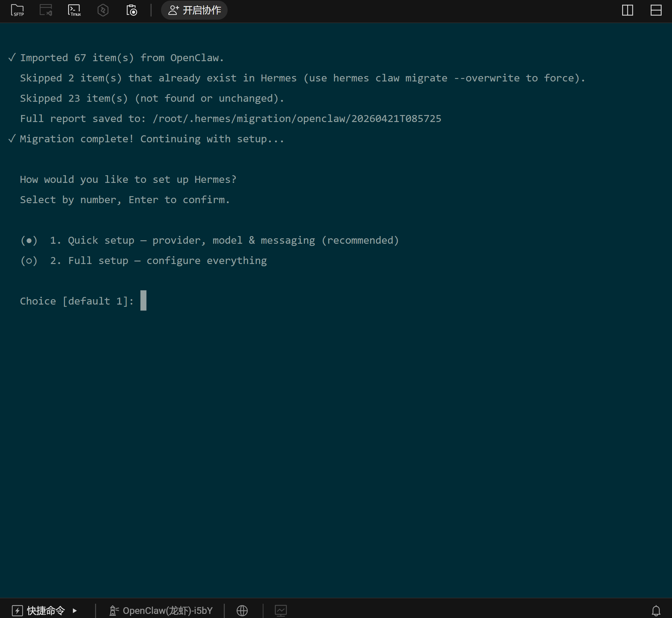Viewport: 672px width, 618px height.
Task: Open 快捷命令 quick commands
Action: [x=38, y=610]
